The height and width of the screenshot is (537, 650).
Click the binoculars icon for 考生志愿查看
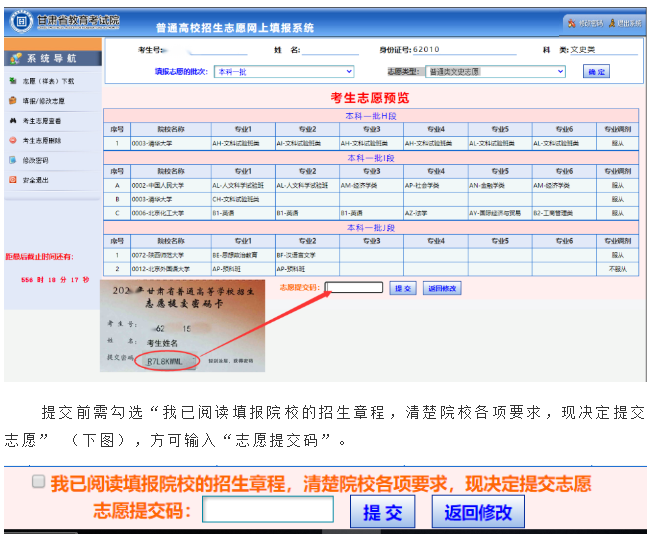(12, 121)
